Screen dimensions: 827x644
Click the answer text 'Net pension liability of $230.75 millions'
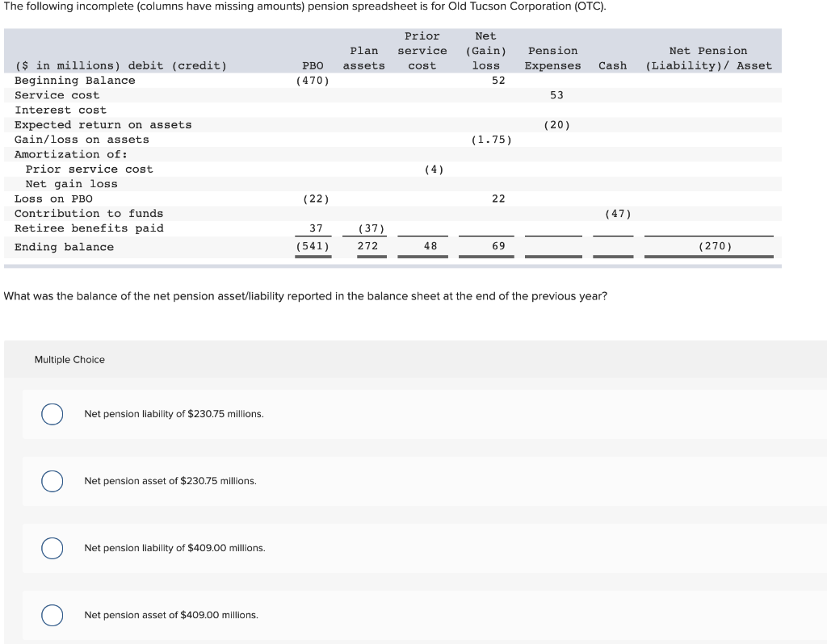[174, 414]
